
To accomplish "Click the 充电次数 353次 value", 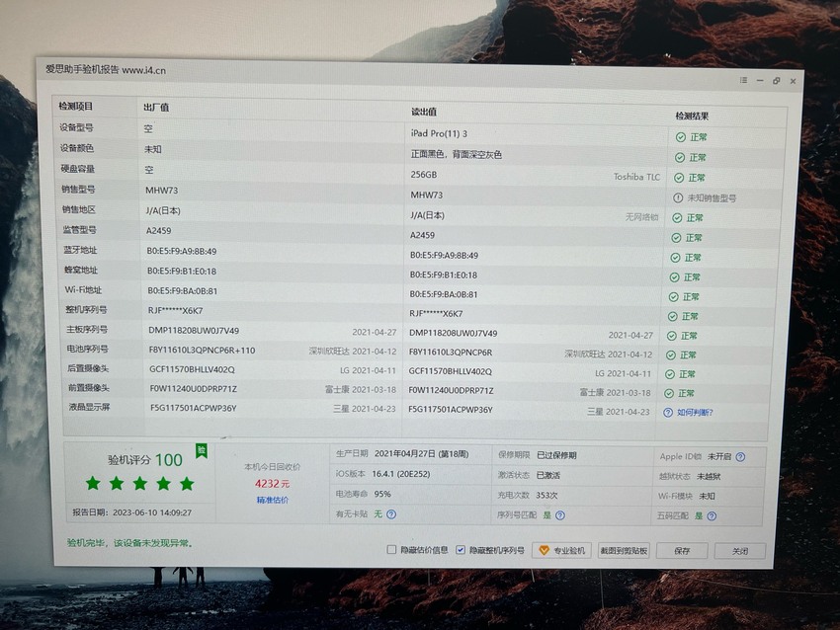I will 546,495.
